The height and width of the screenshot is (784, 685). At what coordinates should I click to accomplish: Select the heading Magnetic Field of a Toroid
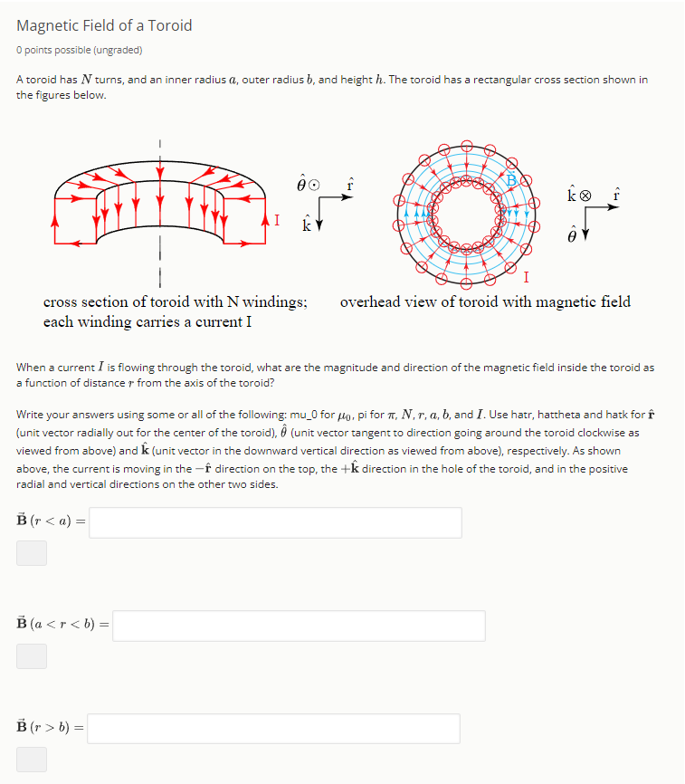coord(106,26)
